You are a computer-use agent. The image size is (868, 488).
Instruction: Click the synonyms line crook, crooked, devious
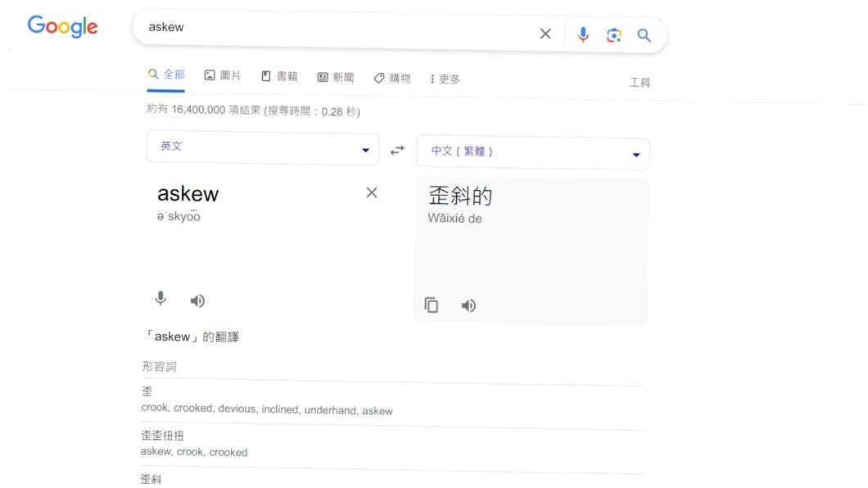click(267, 409)
